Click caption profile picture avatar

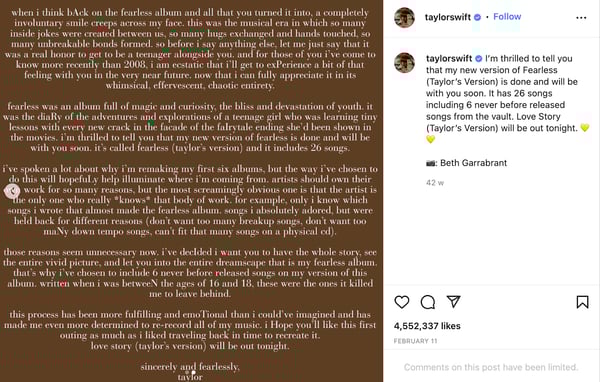(404, 63)
